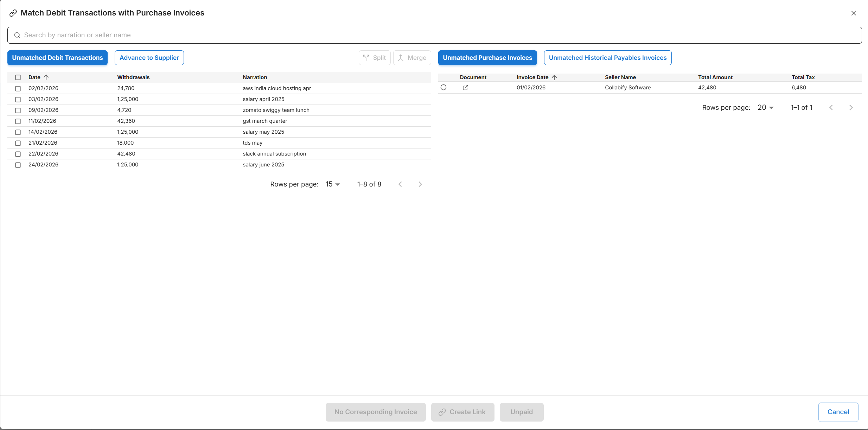Screen dimensions: 868x430
Task: Focus the narration or seller name search field
Action: [435, 35]
